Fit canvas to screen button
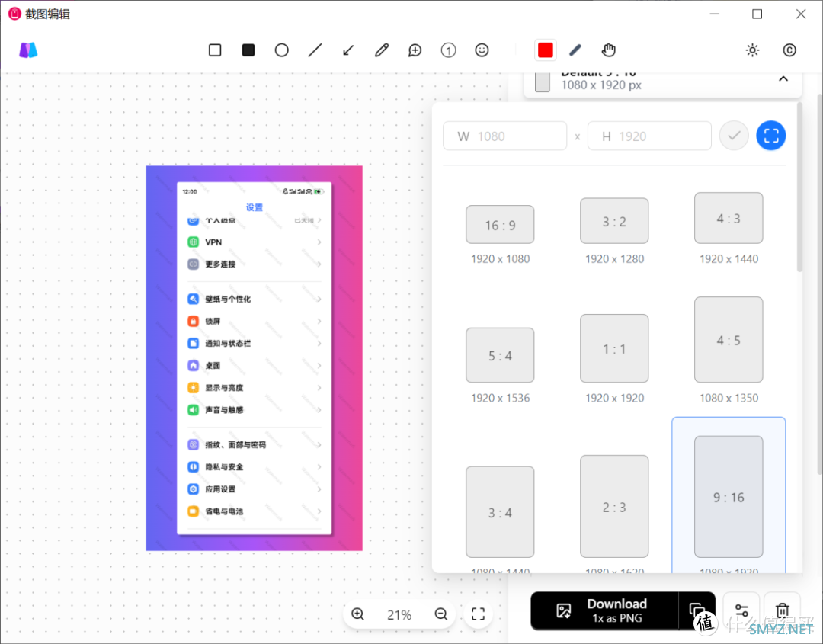Image resolution: width=823 pixels, height=644 pixels. pos(478,614)
